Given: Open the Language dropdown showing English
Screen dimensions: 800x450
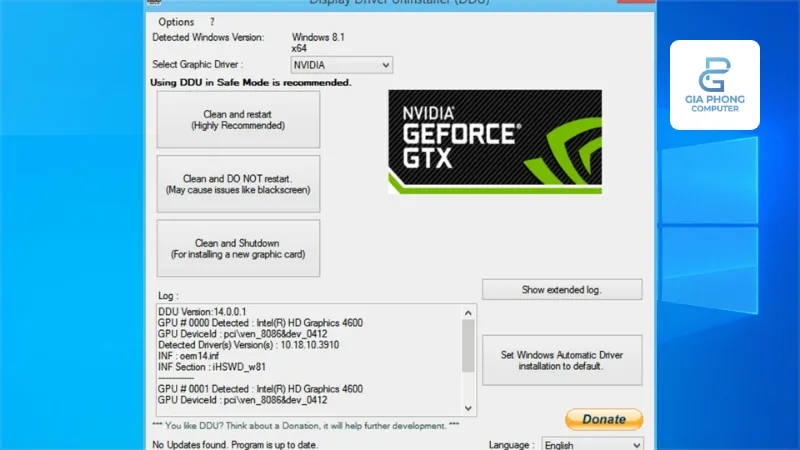Looking at the screenshot, I should (x=592, y=444).
